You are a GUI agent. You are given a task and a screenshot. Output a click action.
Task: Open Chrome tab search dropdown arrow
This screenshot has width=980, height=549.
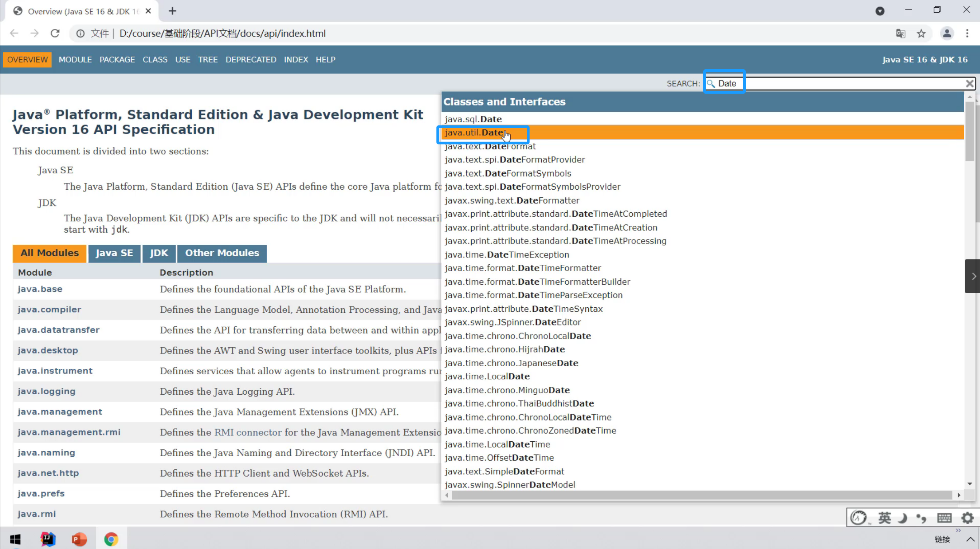[880, 11]
